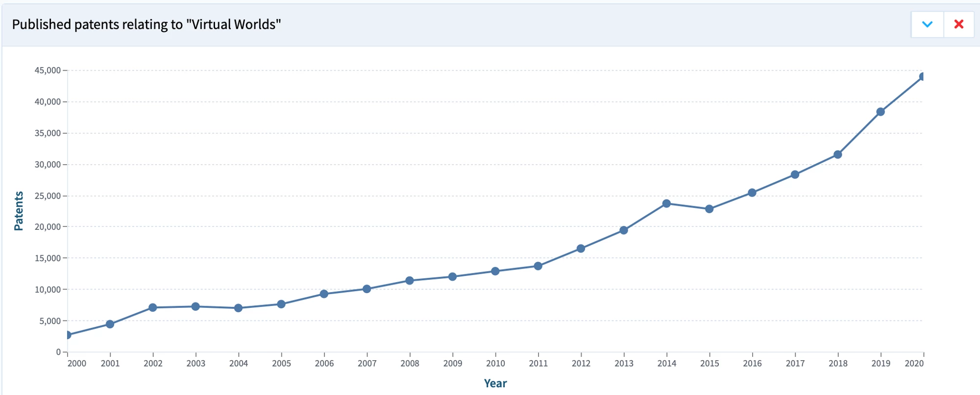Click the 35,000 y-axis label
Screen dimensions: 980x395
coord(48,133)
